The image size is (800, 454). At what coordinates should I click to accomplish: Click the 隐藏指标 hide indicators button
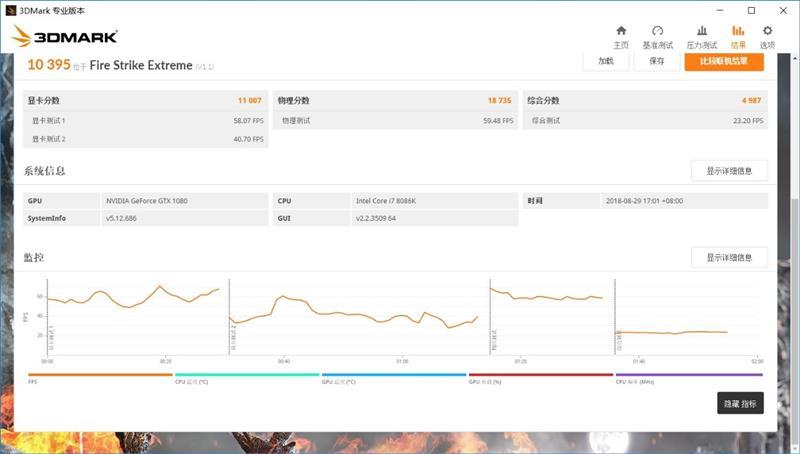pos(740,403)
